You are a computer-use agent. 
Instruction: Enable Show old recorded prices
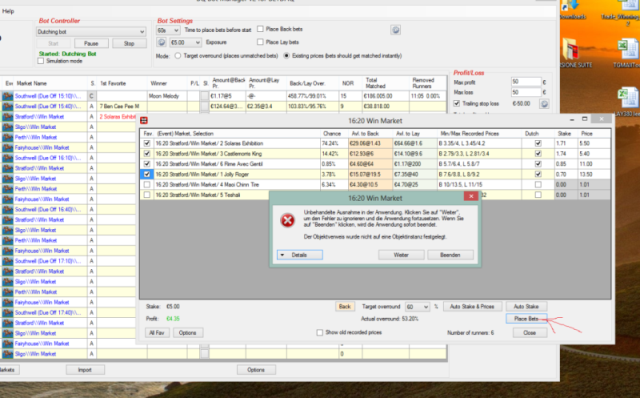(320, 333)
